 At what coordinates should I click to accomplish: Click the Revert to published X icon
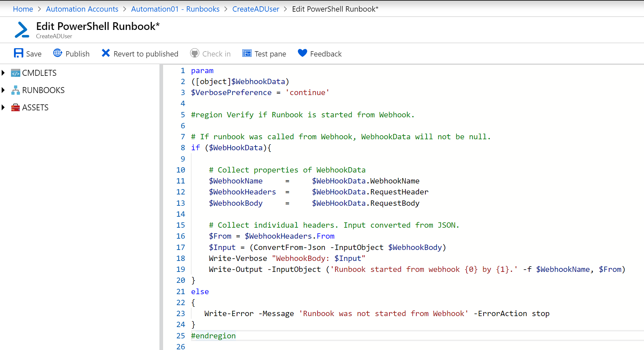click(x=106, y=53)
